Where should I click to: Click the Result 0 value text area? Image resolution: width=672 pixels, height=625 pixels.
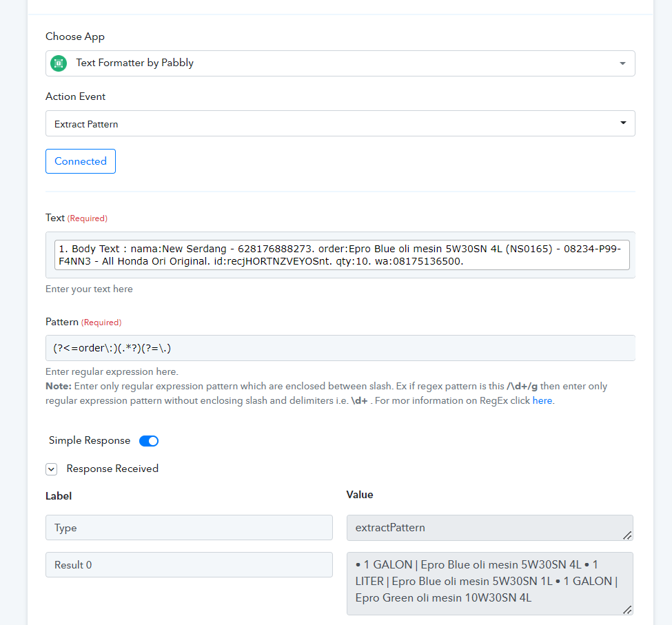pos(489,584)
